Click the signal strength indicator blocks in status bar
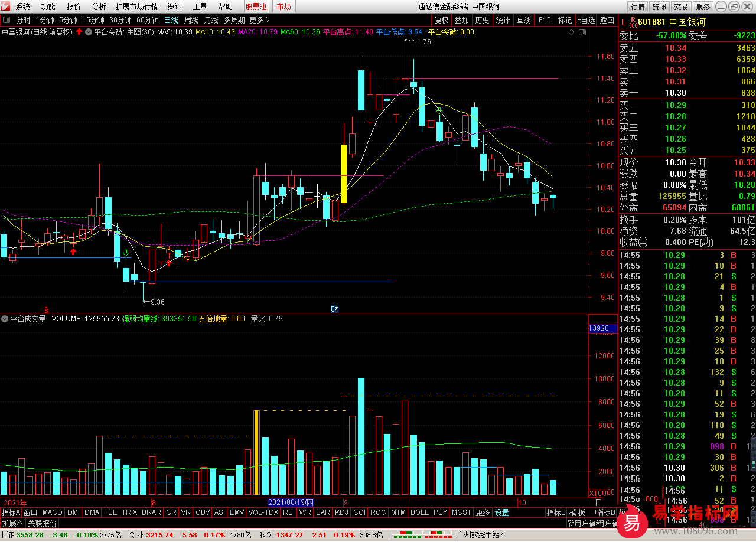 pyautogui.click(x=421, y=536)
